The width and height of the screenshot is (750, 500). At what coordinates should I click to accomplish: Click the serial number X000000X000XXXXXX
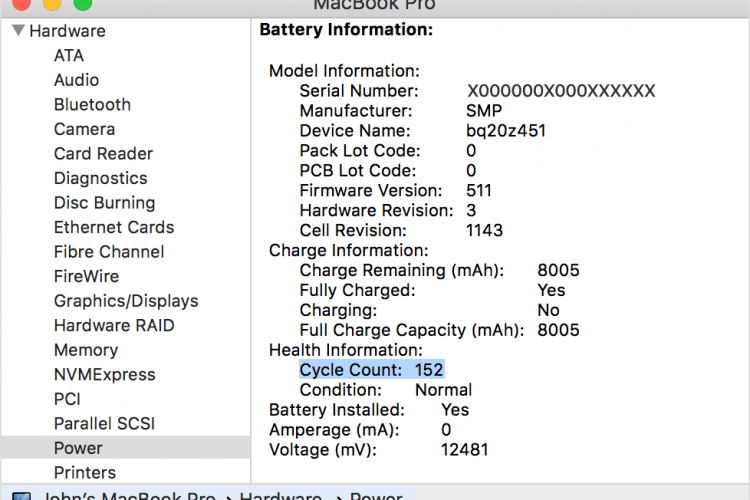561,91
